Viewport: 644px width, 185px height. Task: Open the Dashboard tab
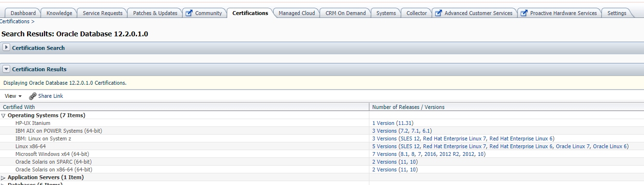coord(23,13)
